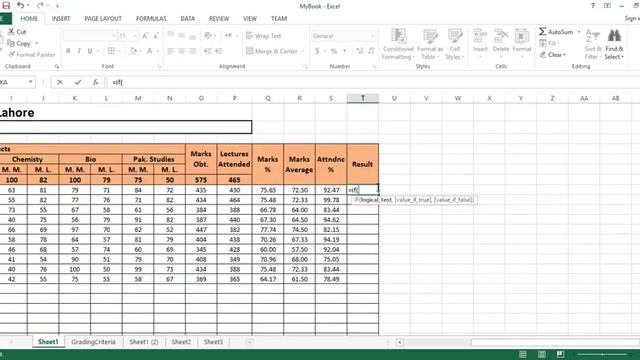The image size is (640, 360).
Task: Toggle Wrap Text
Action: [264, 36]
